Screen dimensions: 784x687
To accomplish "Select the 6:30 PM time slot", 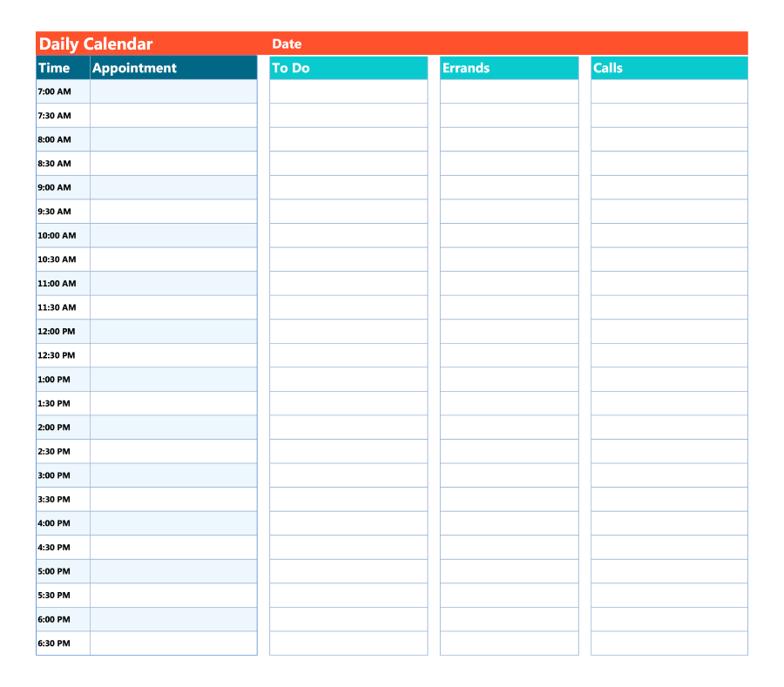I will [x=54, y=643].
